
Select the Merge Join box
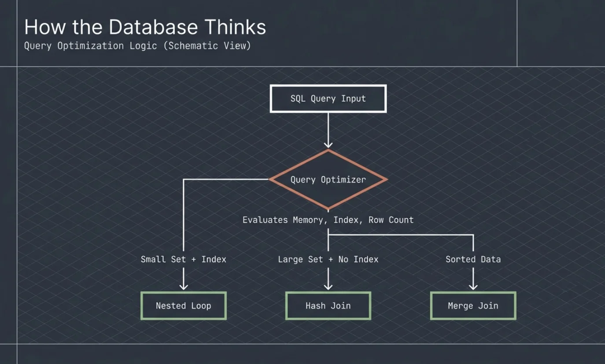click(x=473, y=305)
